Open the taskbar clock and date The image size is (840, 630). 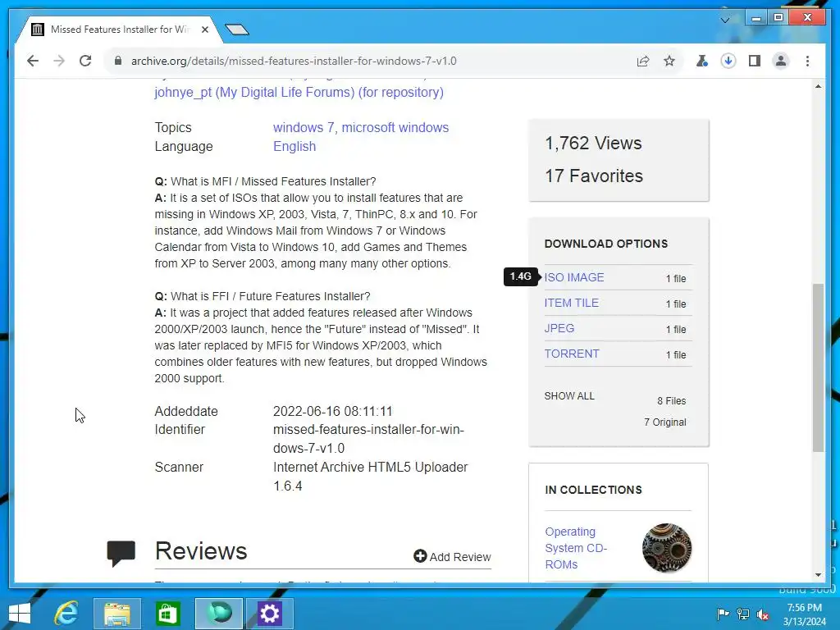804,614
